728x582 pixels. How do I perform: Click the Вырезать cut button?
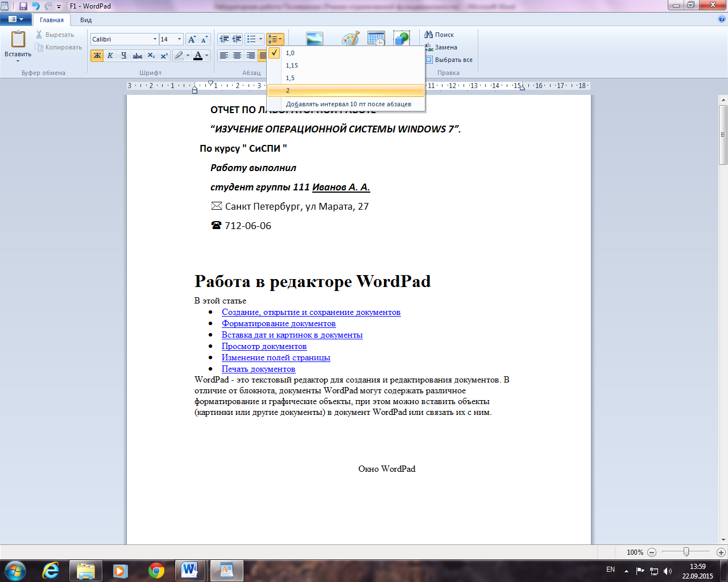pos(55,35)
